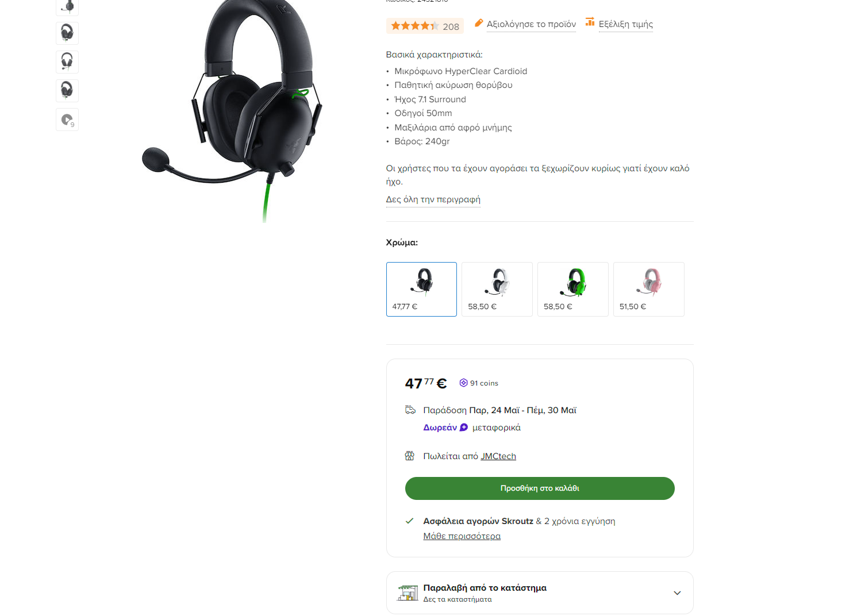The image size is (865, 616).
Task: Expand the Παραλαβή από το κατάστημα chevron
Action: click(x=677, y=592)
